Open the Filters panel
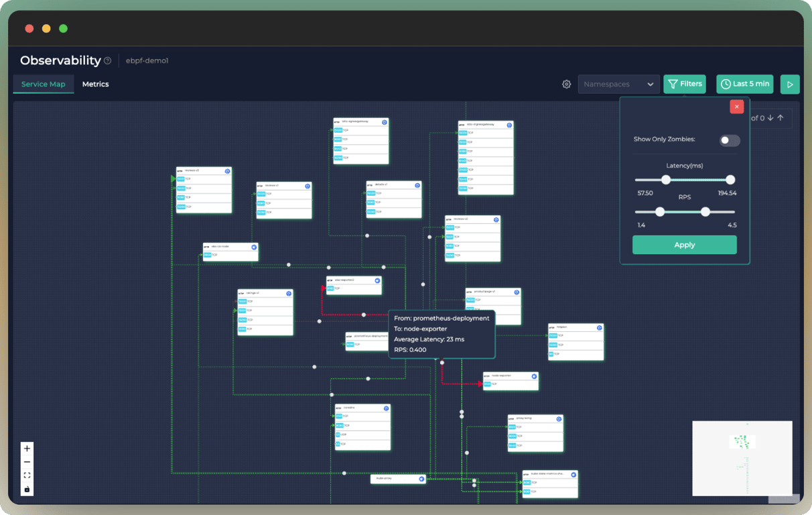The width and height of the screenshot is (812, 515). (x=684, y=84)
